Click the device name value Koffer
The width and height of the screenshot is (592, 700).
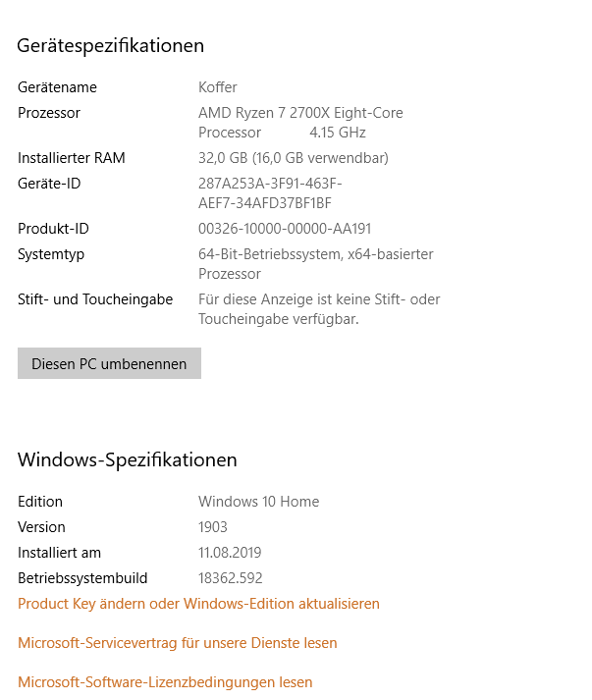pos(218,87)
